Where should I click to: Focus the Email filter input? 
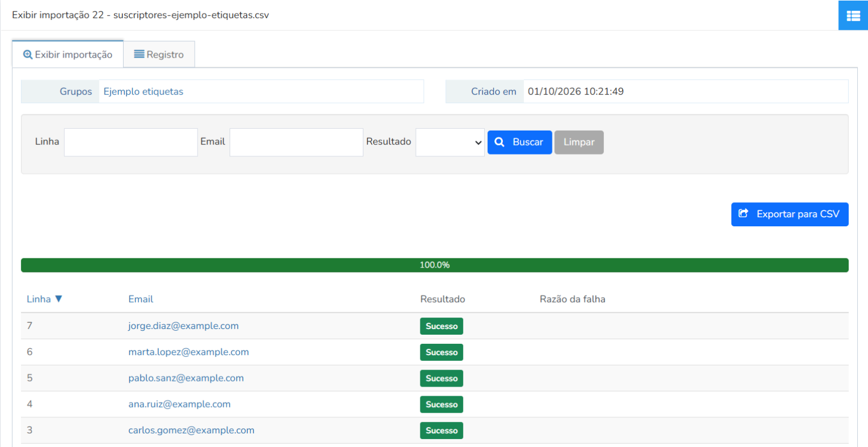coord(296,142)
